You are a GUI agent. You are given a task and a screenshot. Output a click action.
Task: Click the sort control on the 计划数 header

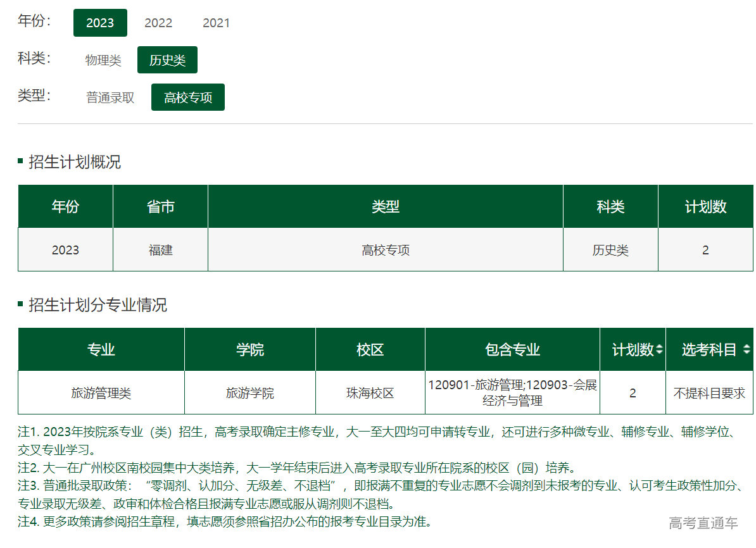660,349
